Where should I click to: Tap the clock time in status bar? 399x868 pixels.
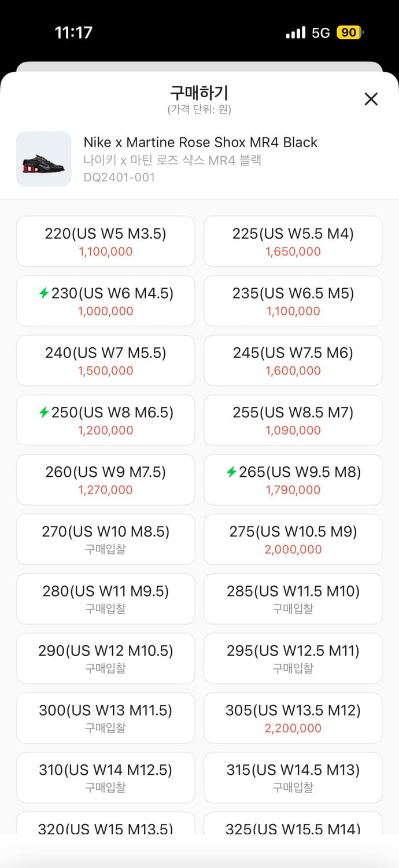(73, 32)
